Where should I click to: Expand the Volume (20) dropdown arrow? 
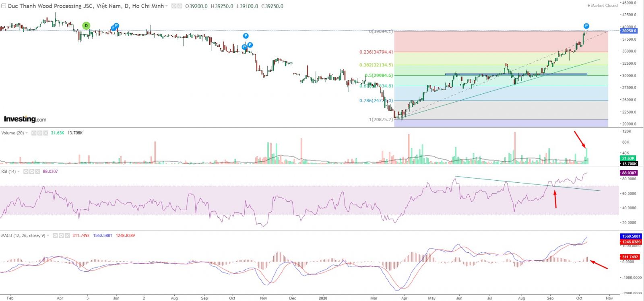(27, 133)
